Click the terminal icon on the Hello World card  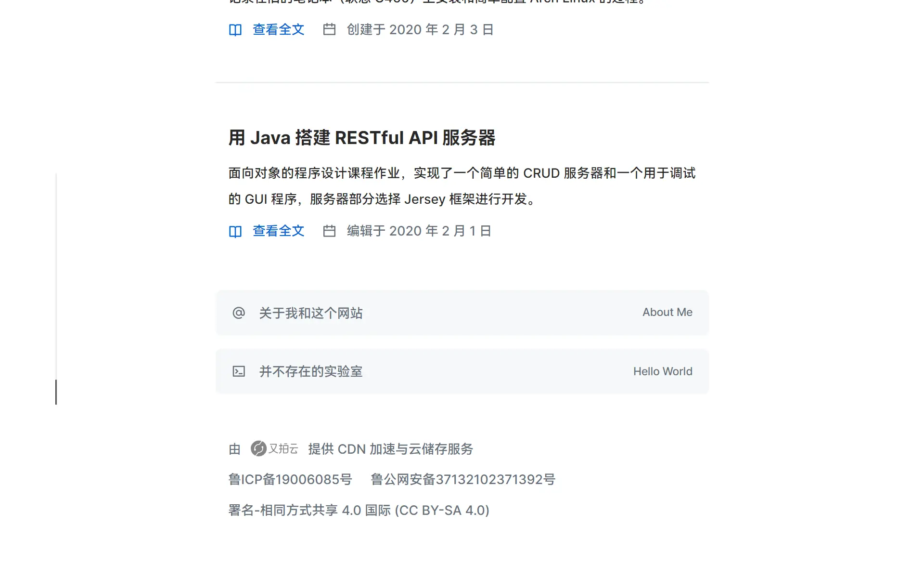(x=239, y=371)
